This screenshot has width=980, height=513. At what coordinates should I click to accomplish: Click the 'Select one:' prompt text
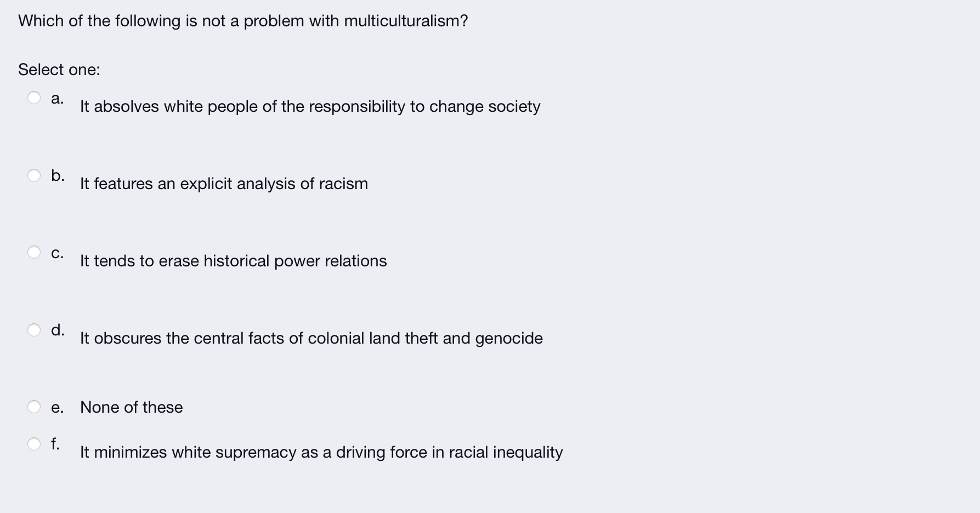[x=59, y=70]
